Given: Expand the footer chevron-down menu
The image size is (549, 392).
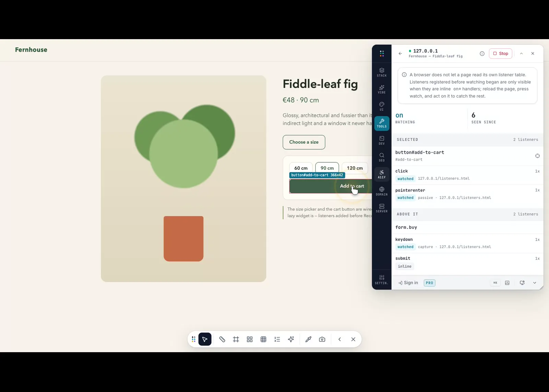Looking at the screenshot, I should click(x=535, y=283).
